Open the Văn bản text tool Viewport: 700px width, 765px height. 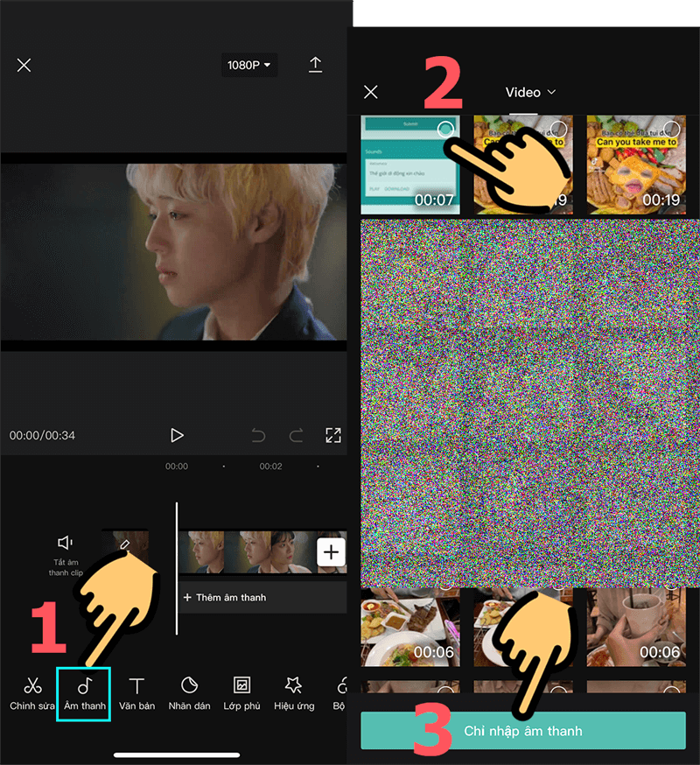[136, 692]
